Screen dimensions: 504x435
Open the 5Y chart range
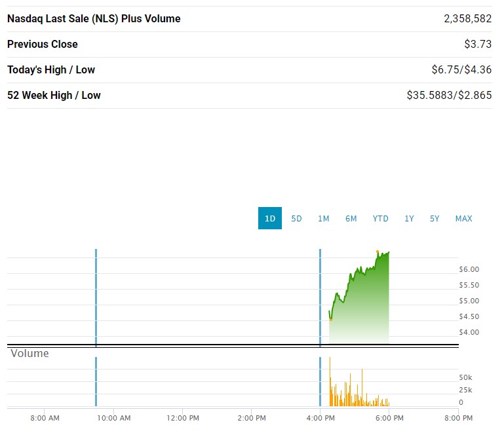pos(435,218)
